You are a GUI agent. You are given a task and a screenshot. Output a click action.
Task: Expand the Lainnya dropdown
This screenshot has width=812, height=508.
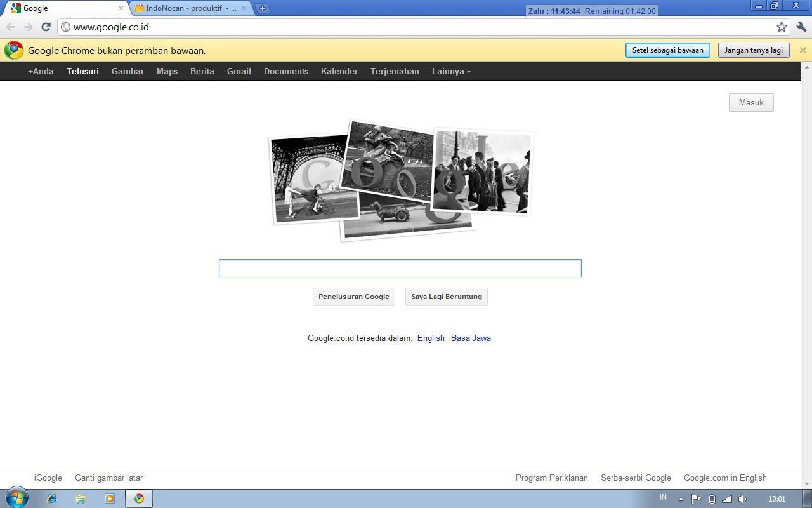451,71
